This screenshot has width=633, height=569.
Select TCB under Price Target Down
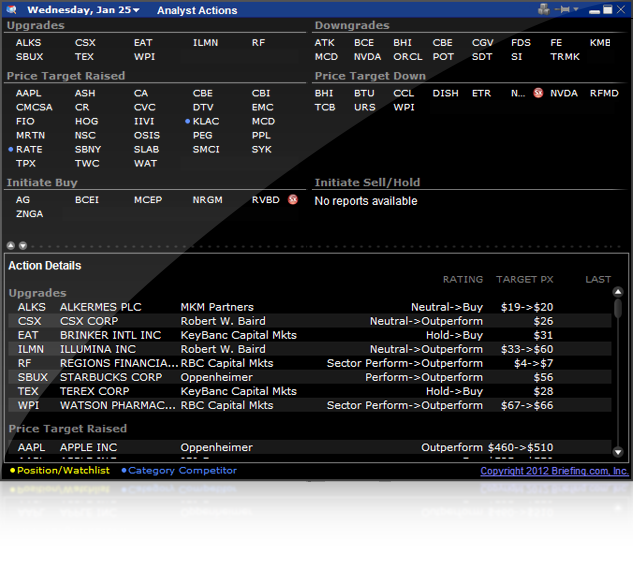325,107
